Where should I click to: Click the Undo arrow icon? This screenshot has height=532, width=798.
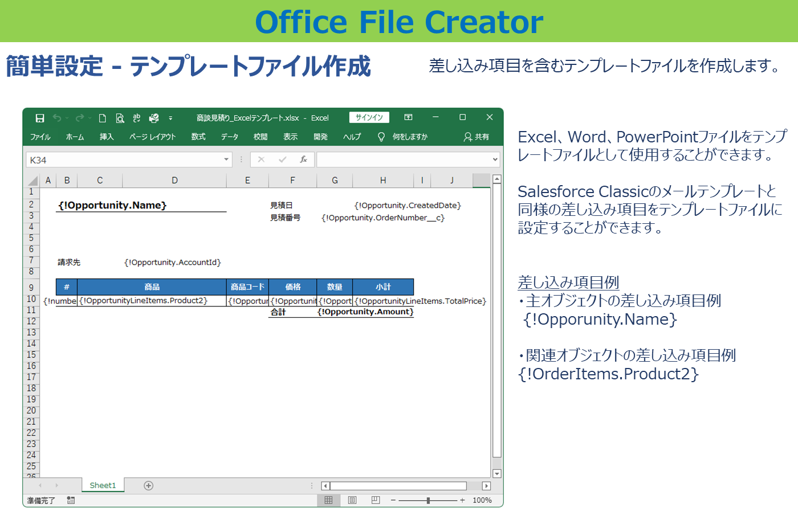tap(57, 118)
